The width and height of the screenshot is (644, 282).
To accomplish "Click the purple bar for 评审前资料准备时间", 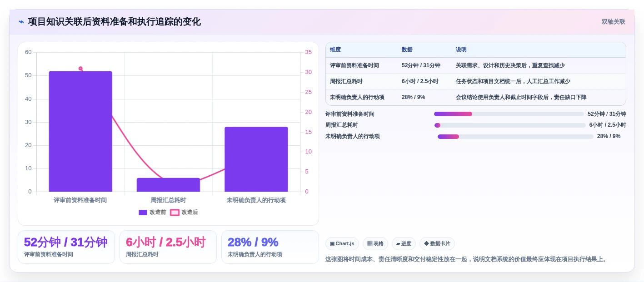I will coord(80,131).
